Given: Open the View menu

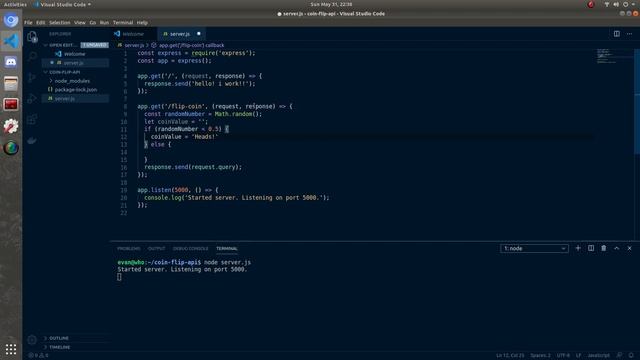Looking at the screenshot, I should point(80,22).
